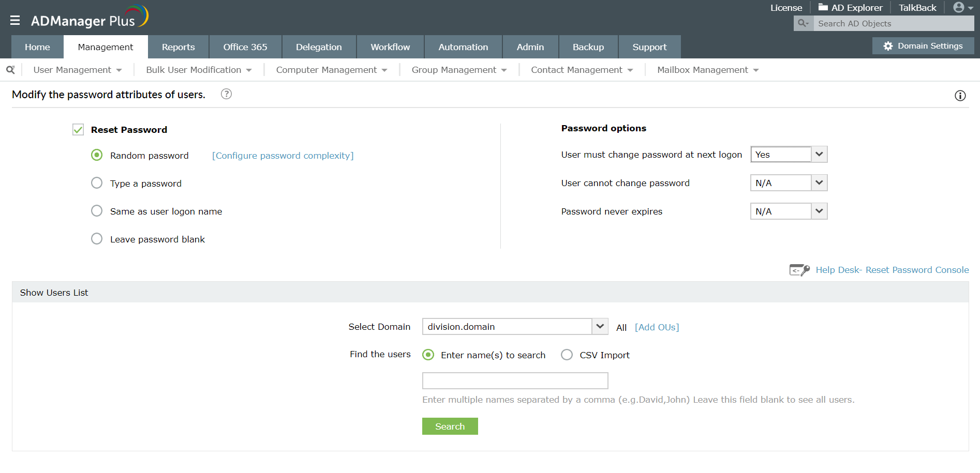This screenshot has height=473, width=980.
Task: Uncheck the Reset Password checkbox
Action: tap(78, 130)
